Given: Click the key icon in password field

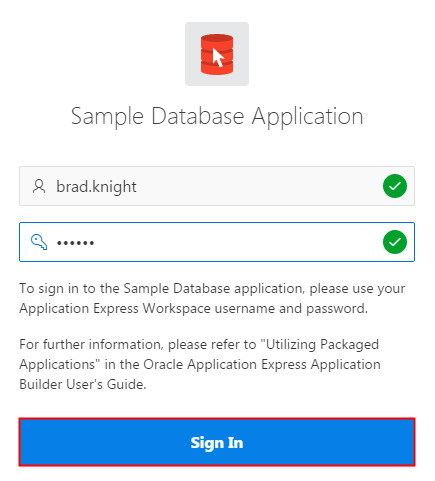Looking at the screenshot, I should (39, 242).
